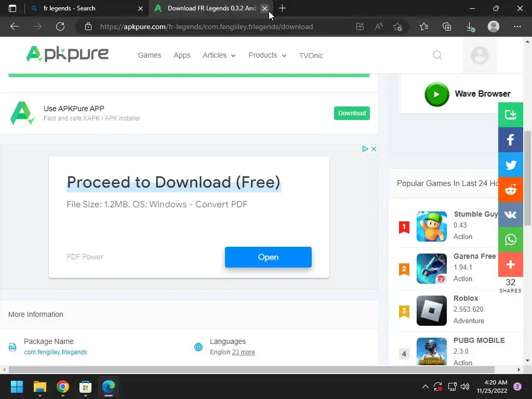This screenshot has height=399, width=532.
Task: Click Microsoft Edge taskbar icon
Action: (109, 387)
